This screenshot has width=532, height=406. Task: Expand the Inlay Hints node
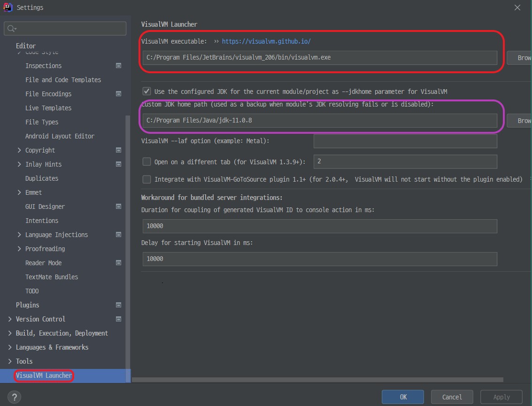pos(19,164)
